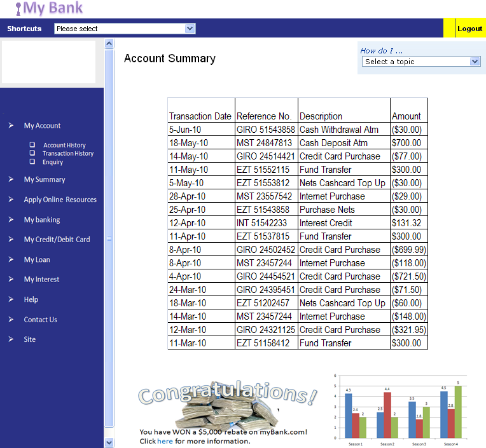Click the seasons bar chart thumbnail

pos(400,410)
